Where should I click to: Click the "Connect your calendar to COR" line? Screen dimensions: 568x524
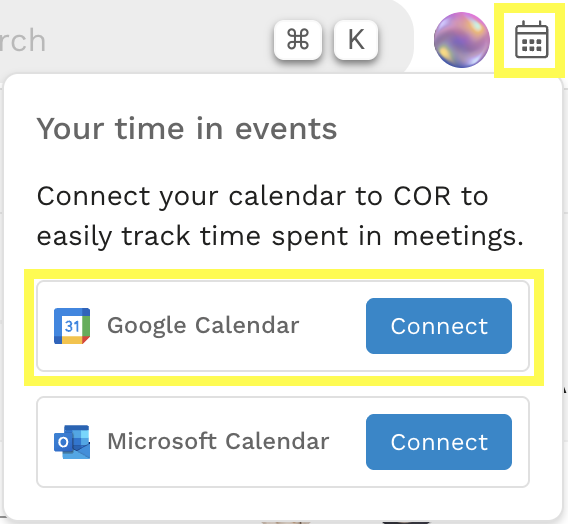(x=262, y=197)
